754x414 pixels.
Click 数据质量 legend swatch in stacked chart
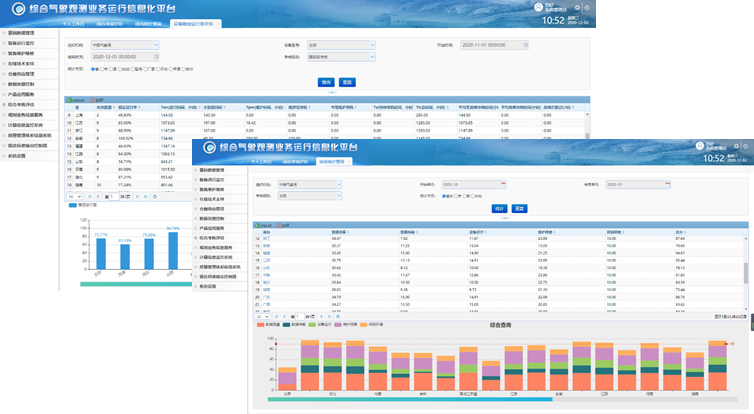pyautogui.click(x=260, y=325)
